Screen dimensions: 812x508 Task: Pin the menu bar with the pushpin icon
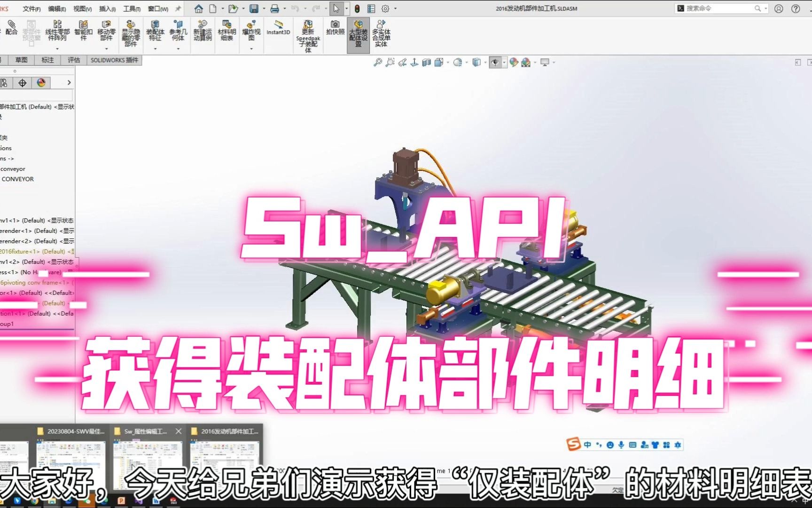[x=178, y=8]
